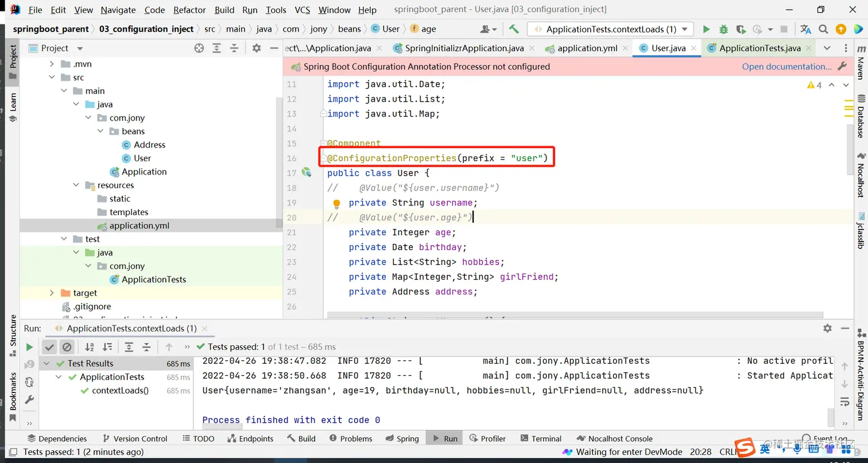Start debugging with the bug icon
Image resolution: width=868 pixels, height=463 pixels.
point(723,29)
